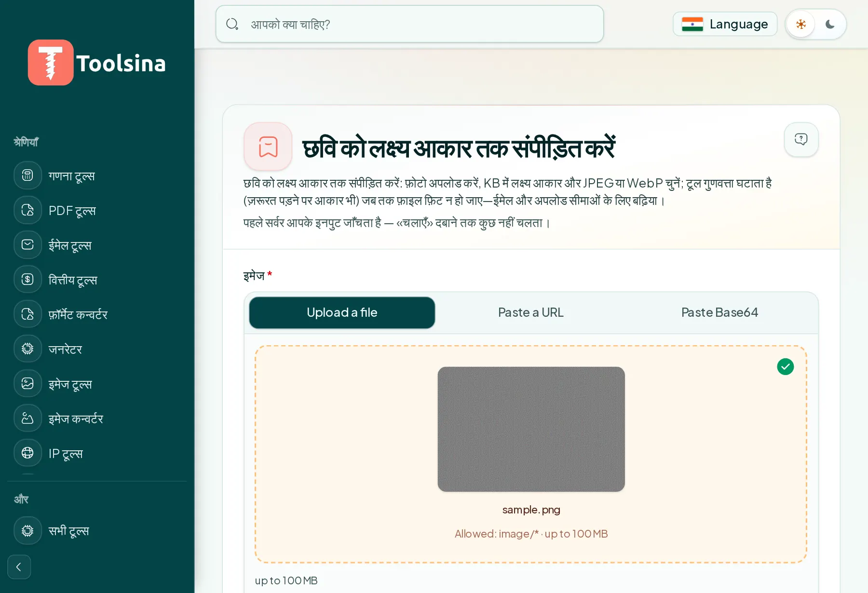Image resolution: width=868 pixels, height=593 pixels.
Task: Switch to dark mode moon toggle
Action: 830,24
